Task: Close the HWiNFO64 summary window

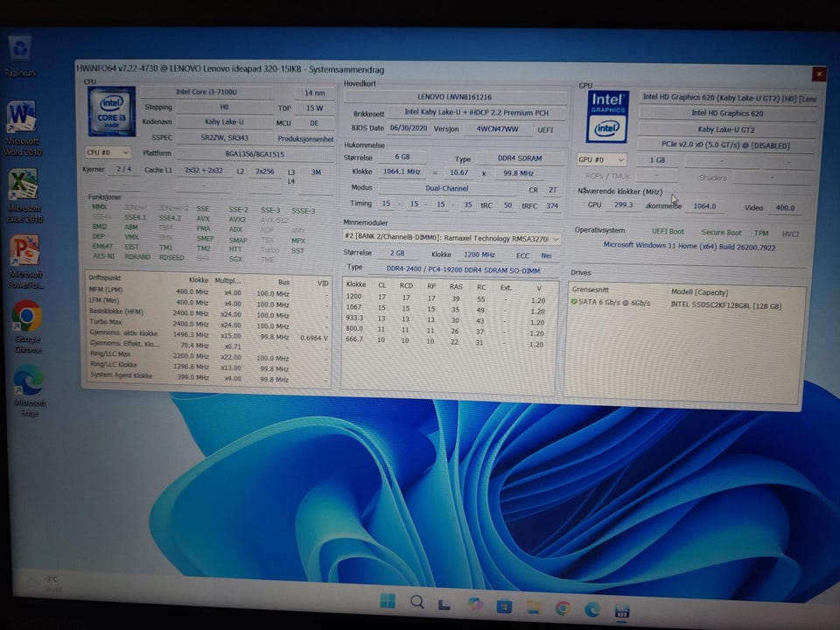Action: click(x=819, y=73)
